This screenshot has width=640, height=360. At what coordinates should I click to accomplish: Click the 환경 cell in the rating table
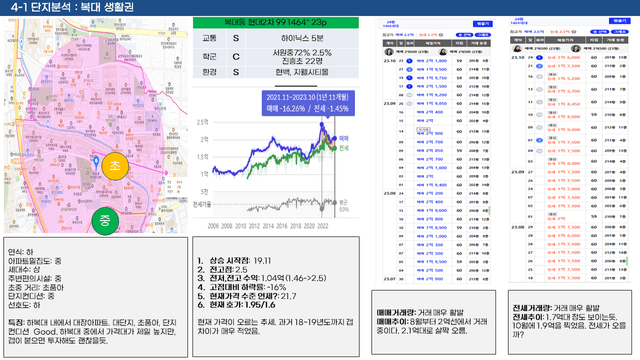coord(209,72)
